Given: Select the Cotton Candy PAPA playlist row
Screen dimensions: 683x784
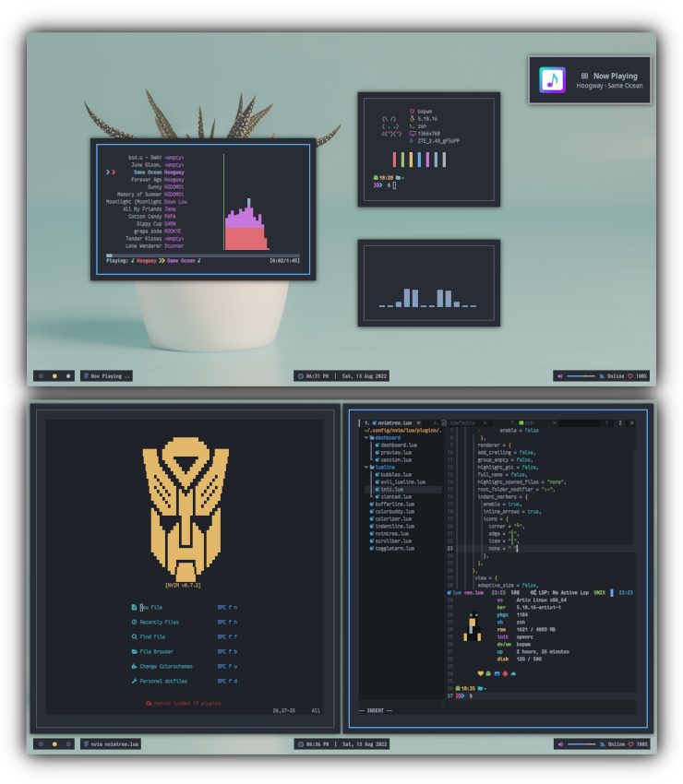Looking at the screenshot, I should [x=152, y=217].
